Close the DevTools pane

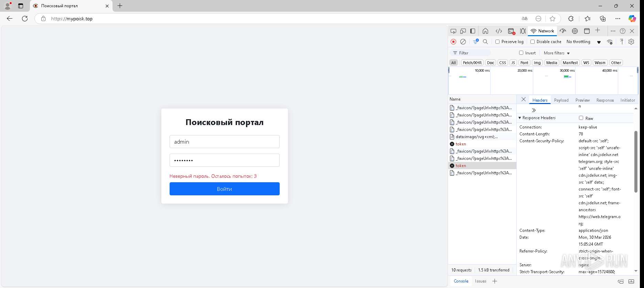[632, 31]
